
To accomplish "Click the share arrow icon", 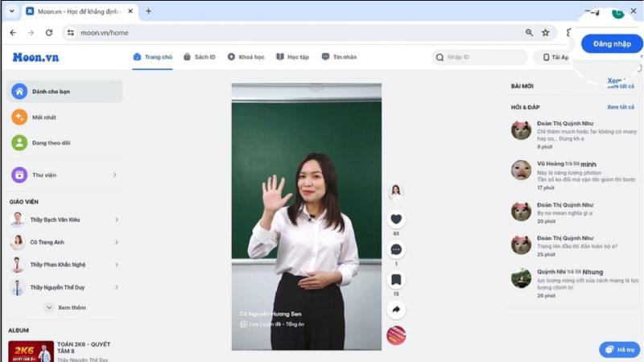I will pyautogui.click(x=396, y=310).
